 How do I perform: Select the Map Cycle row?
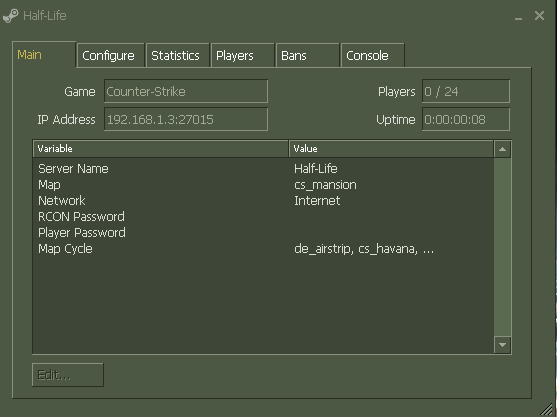(x=263, y=249)
